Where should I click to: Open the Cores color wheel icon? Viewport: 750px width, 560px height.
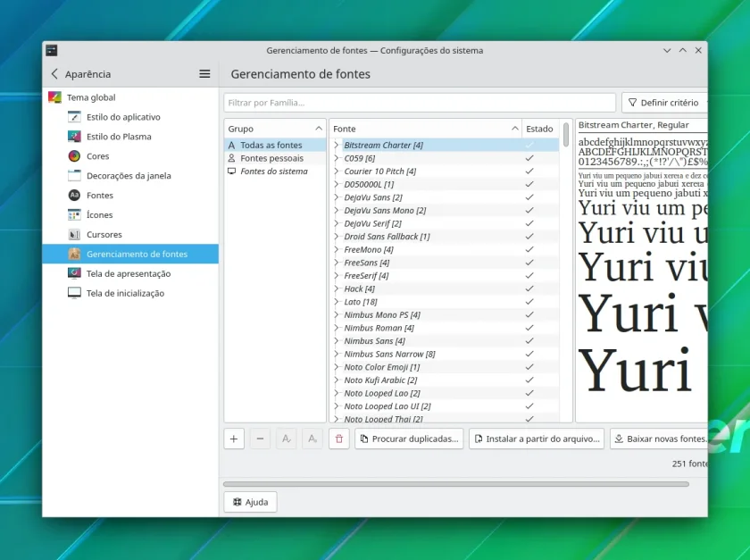coord(74,156)
